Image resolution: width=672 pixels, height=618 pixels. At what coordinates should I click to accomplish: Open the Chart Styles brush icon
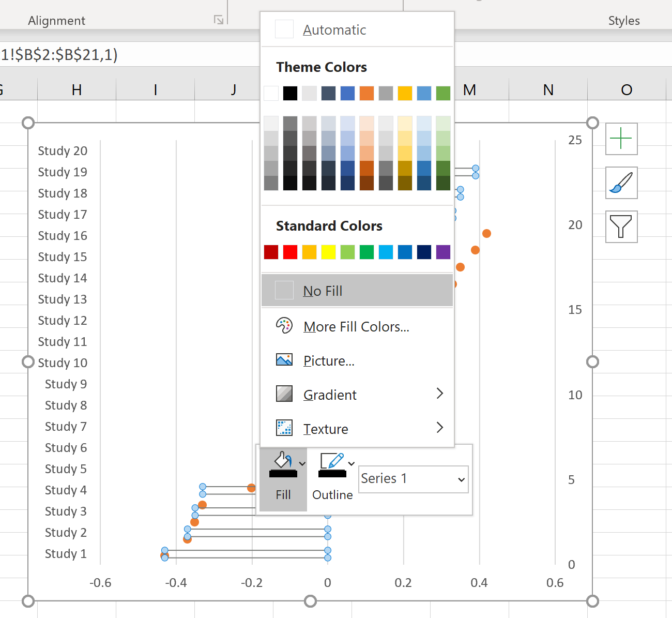click(x=621, y=183)
